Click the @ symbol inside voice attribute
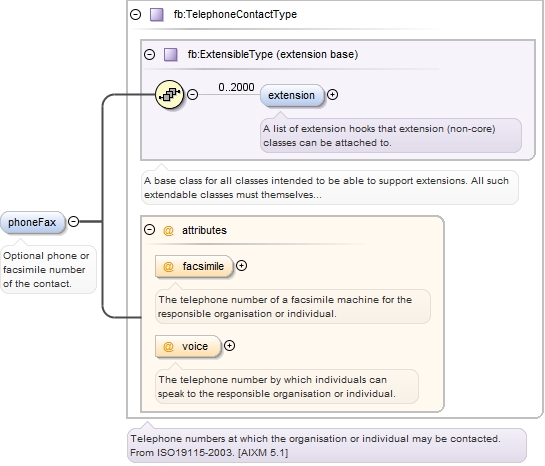 (168, 346)
